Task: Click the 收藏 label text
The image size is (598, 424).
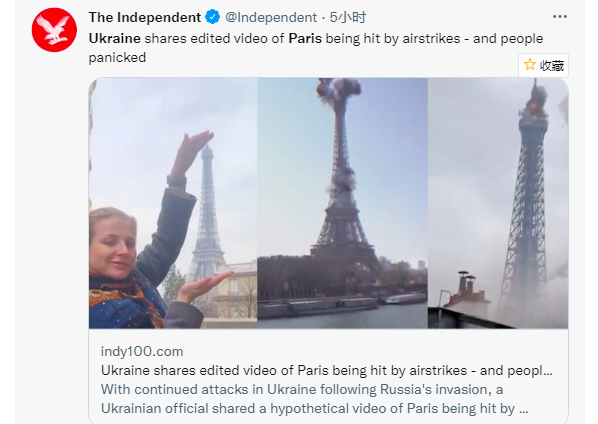Action: 552,66
